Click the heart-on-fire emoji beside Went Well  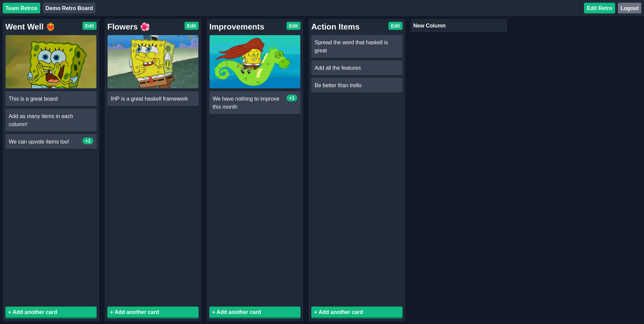pyautogui.click(x=51, y=27)
